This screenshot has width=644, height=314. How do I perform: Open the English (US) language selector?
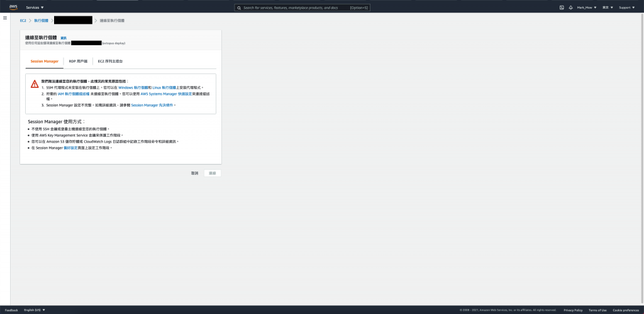(35, 310)
